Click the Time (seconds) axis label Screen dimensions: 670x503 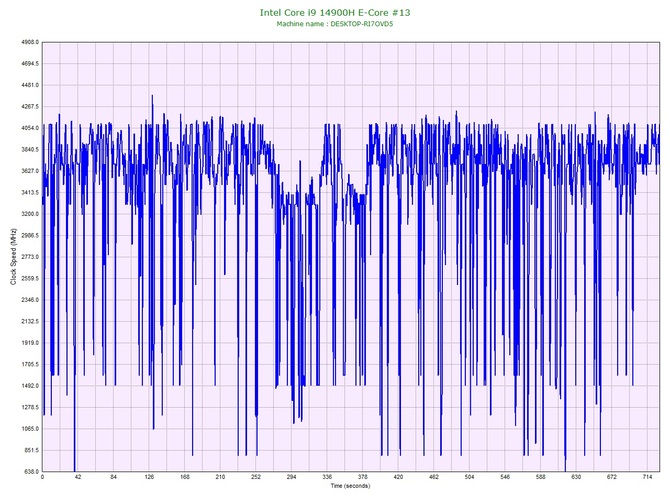[350, 486]
